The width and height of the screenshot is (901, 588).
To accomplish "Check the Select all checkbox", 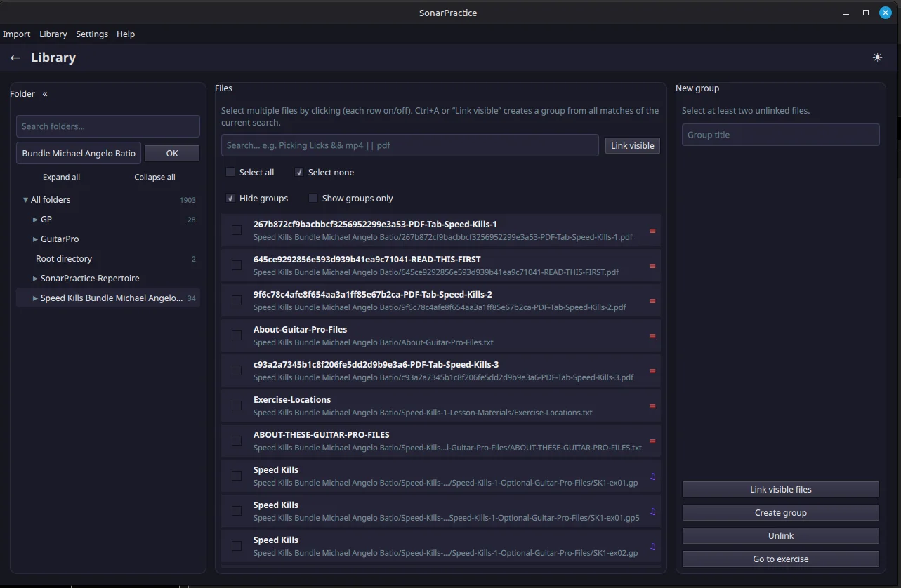I will coord(230,172).
